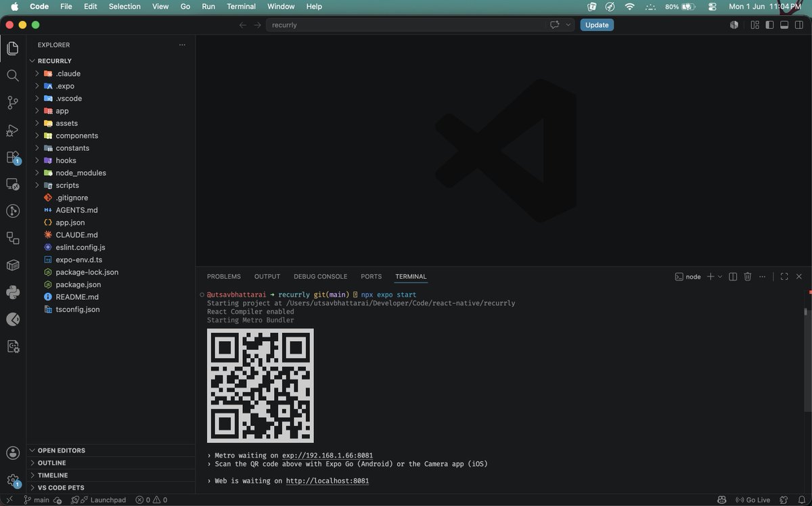
Task: Open the launch profile dropdown next to plus
Action: pyautogui.click(x=720, y=277)
